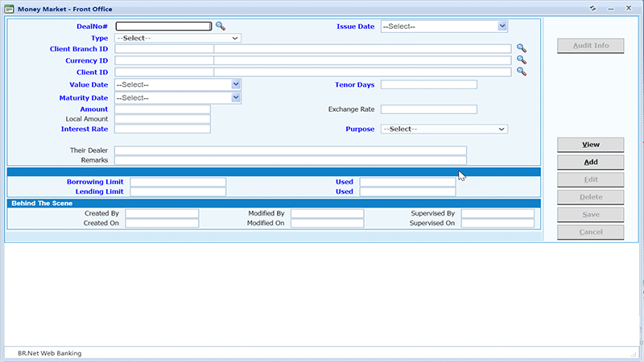
Task: Open the Type dropdown
Action: [x=178, y=38]
